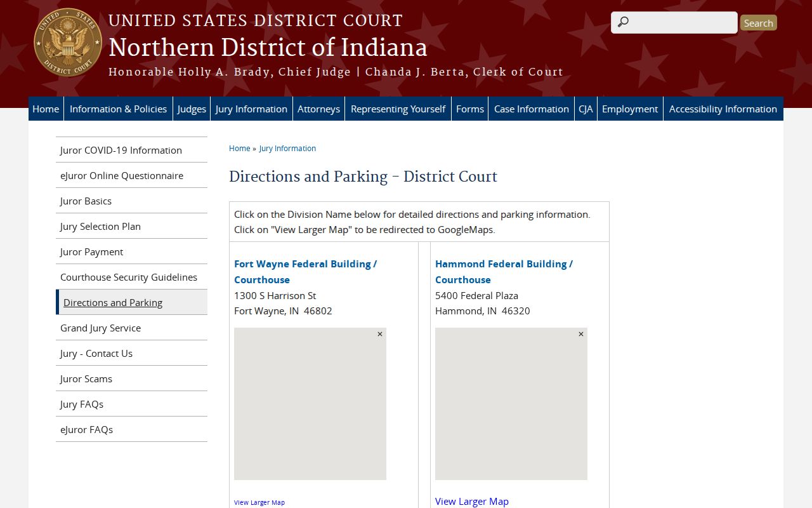Open eJuror FAQs sidebar link
812x508 pixels.
tap(131, 429)
